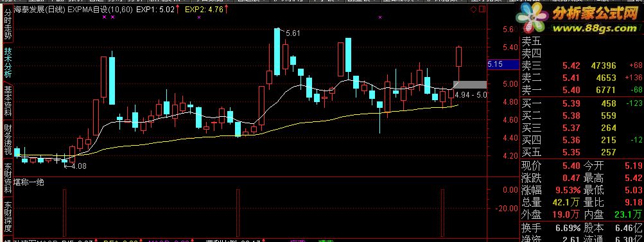Select the 卖一 order book row
The height and width of the screenshot is (242, 644).
point(582,90)
